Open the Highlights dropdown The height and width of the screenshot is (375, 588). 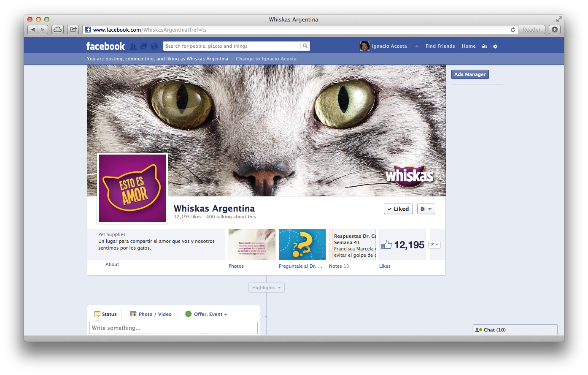[x=267, y=288]
